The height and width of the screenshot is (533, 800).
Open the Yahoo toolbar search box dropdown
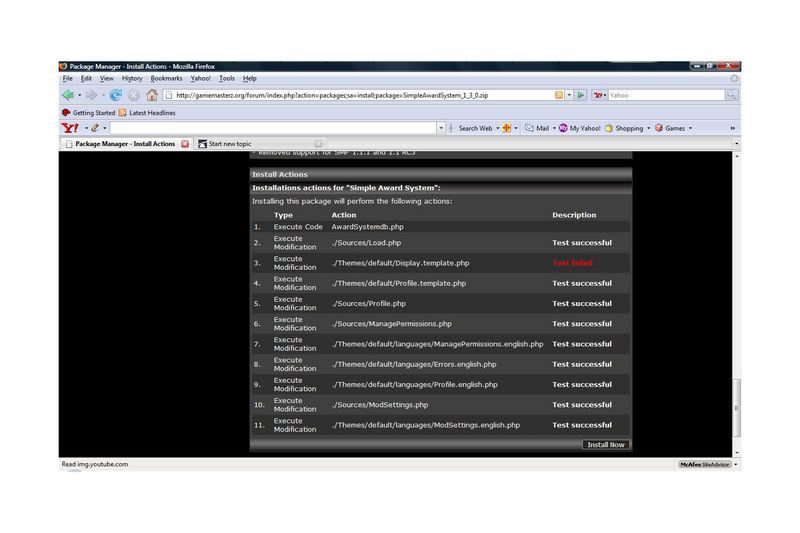[441, 129]
